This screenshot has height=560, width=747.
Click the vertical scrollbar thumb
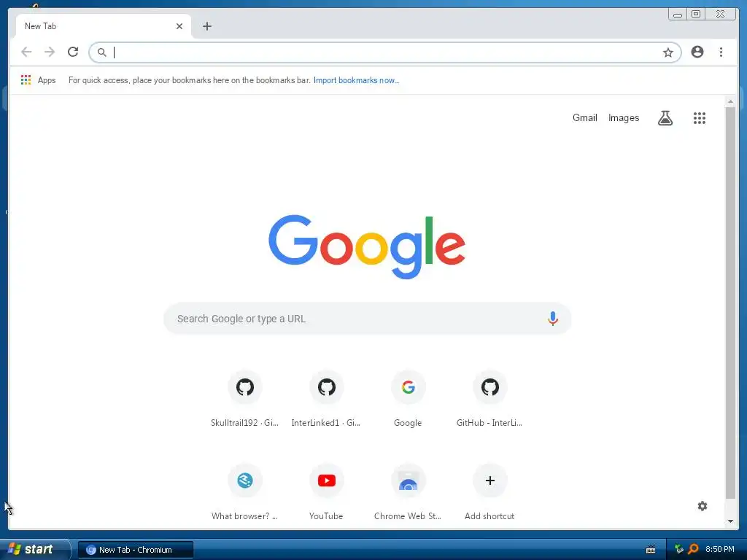point(730,303)
